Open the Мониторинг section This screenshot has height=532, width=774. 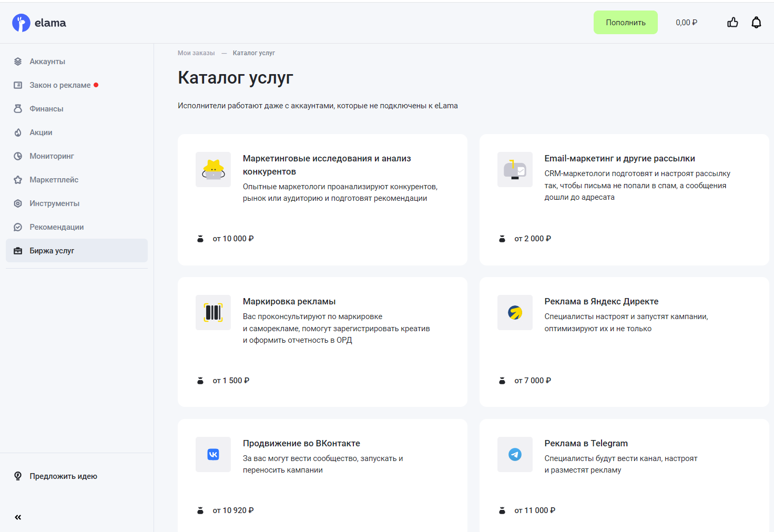(77, 156)
